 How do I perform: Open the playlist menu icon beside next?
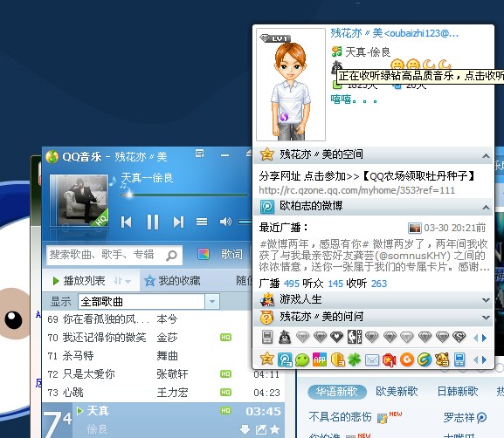click(202, 222)
